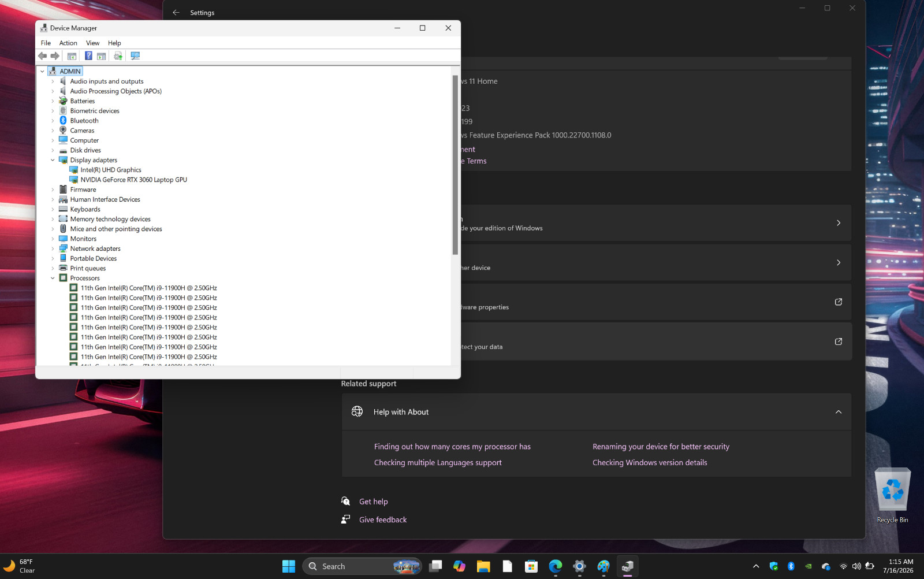The image size is (924, 579).
Task: Open Microsoft Edge from the taskbar
Action: 555,566
